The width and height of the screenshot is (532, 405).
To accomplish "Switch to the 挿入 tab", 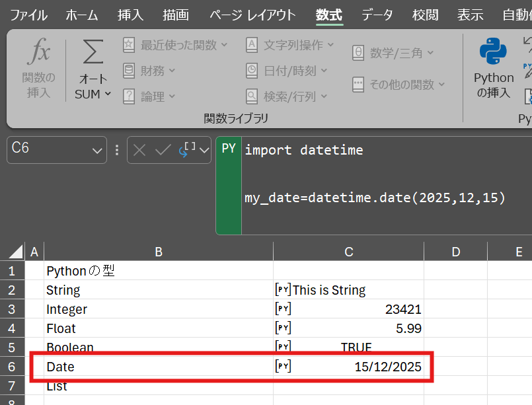I will pyautogui.click(x=130, y=15).
